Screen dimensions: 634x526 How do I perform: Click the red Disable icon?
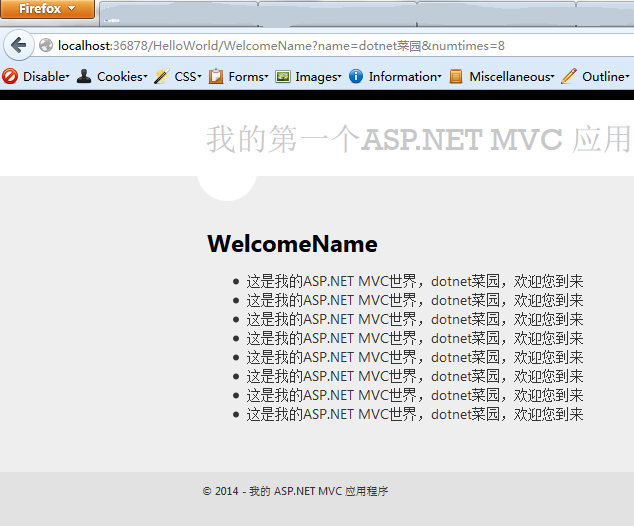tap(10, 76)
